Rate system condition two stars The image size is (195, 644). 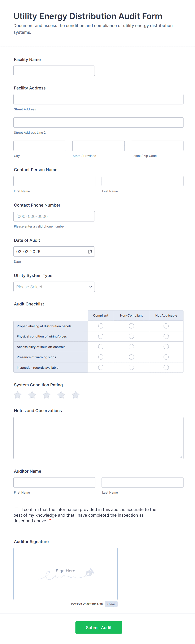(32, 395)
